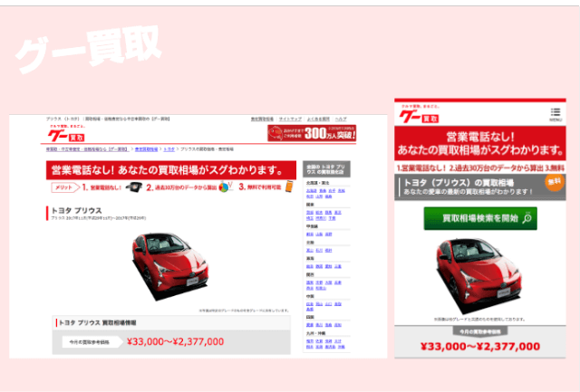Click the orange smartphone icon beside 無料で利用可能

[289, 186]
